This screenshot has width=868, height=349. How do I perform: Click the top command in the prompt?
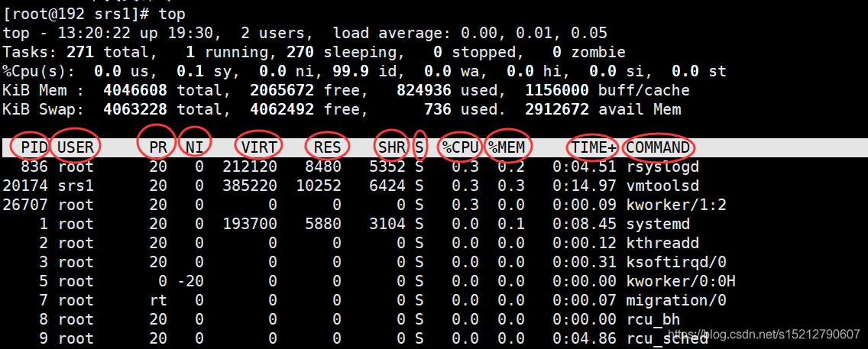[x=172, y=15]
